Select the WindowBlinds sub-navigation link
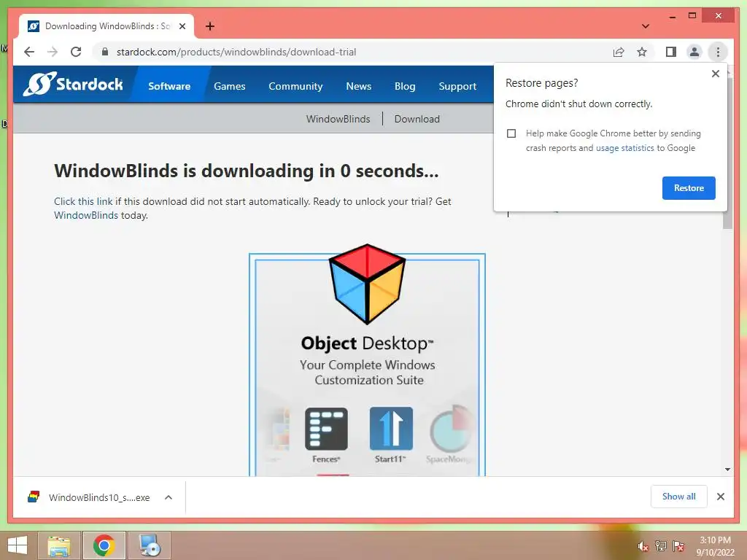 (x=338, y=119)
